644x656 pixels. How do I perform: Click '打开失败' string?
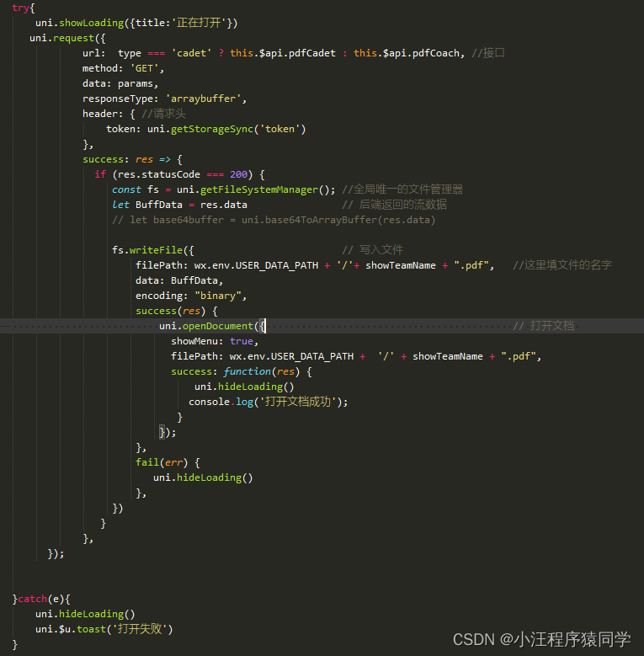[139, 629]
